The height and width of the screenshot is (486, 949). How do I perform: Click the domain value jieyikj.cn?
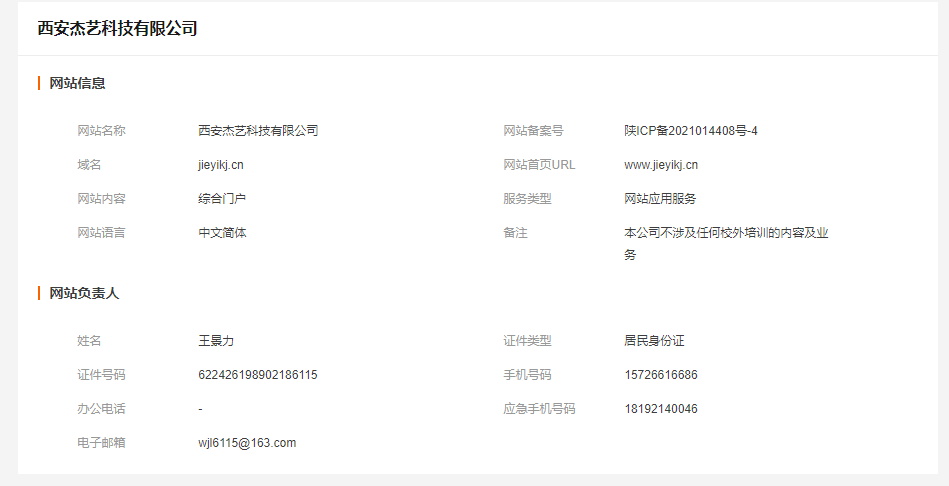[220, 165]
